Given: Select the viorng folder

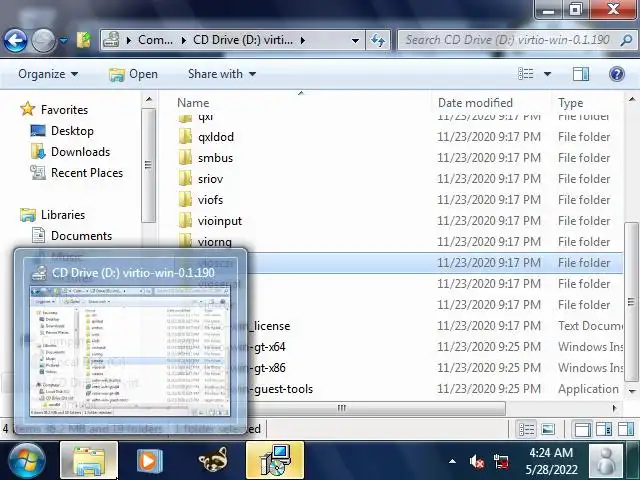Looking at the screenshot, I should tap(215, 242).
